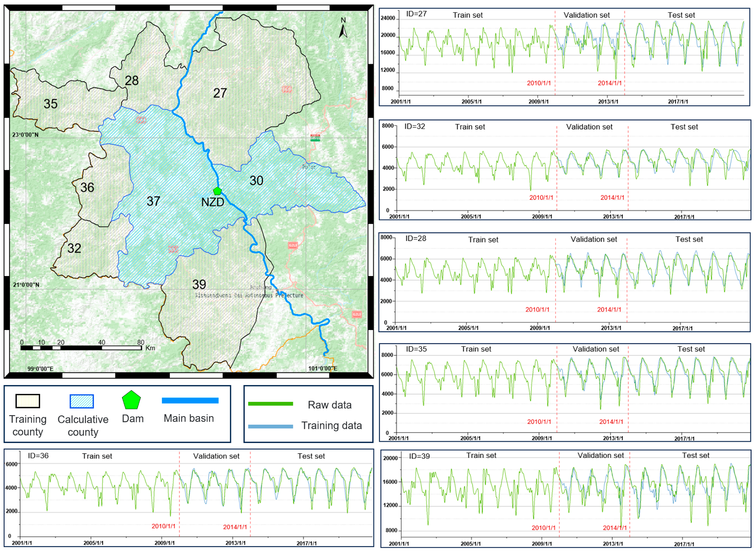The image size is (756, 552).
Task: Click the green Raw data legend line
Action: tap(270, 404)
